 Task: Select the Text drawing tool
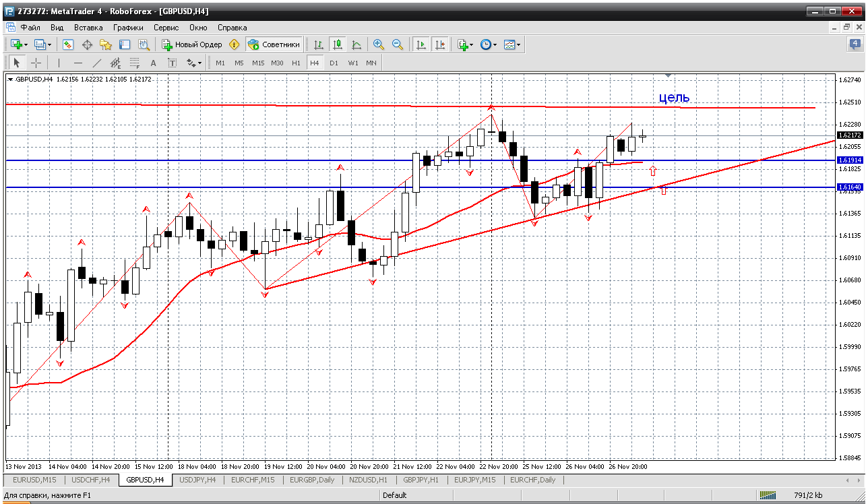[x=153, y=63]
